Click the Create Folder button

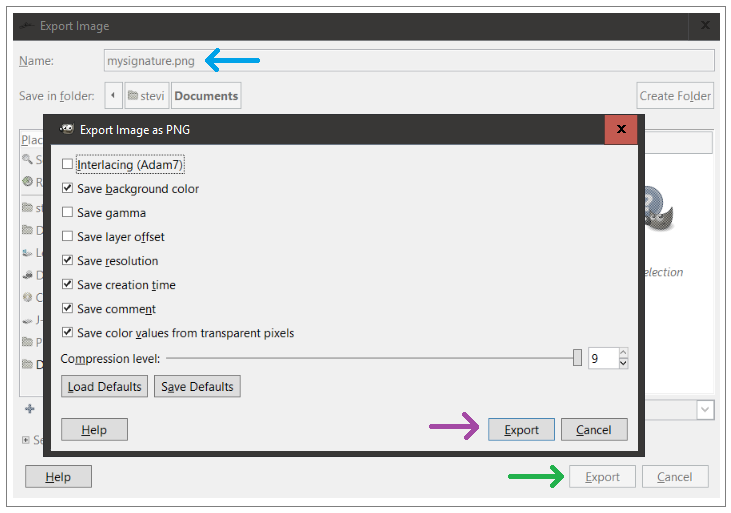click(x=675, y=96)
